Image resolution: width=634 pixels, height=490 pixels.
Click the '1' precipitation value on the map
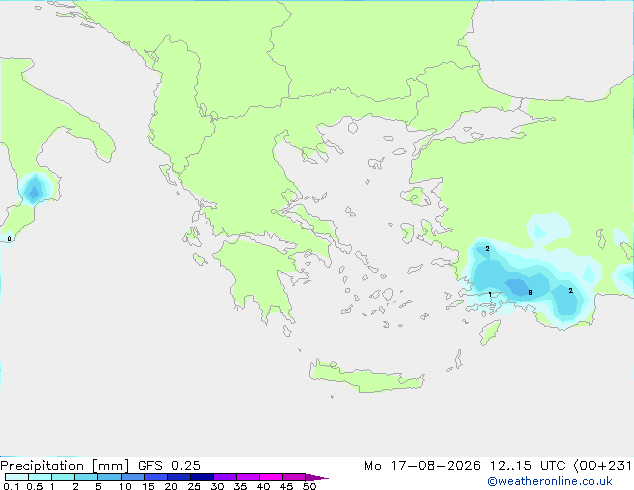click(x=490, y=294)
